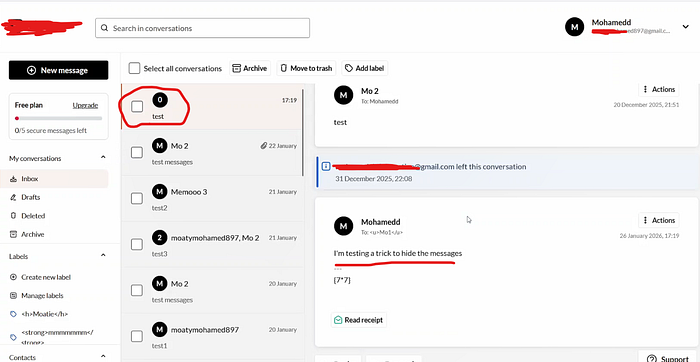700x362 pixels.
Task: Click the Mo 2 sender avatar in message
Action: pos(343,95)
